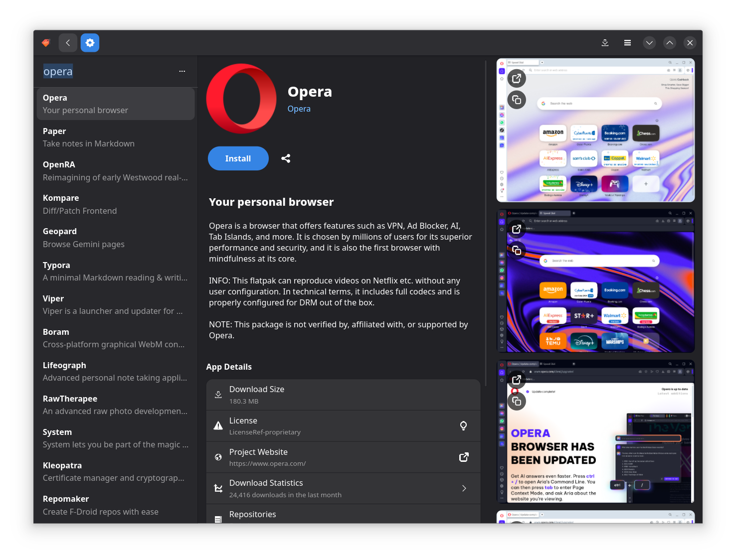Go back using the header back arrow
Screen dimensions: 736x560
point(68,43)
